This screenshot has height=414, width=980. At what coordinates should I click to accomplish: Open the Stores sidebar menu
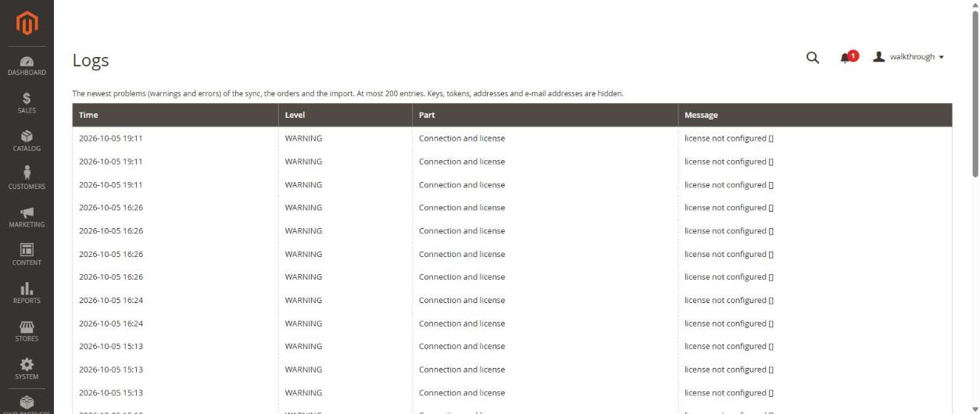(27, 332)
